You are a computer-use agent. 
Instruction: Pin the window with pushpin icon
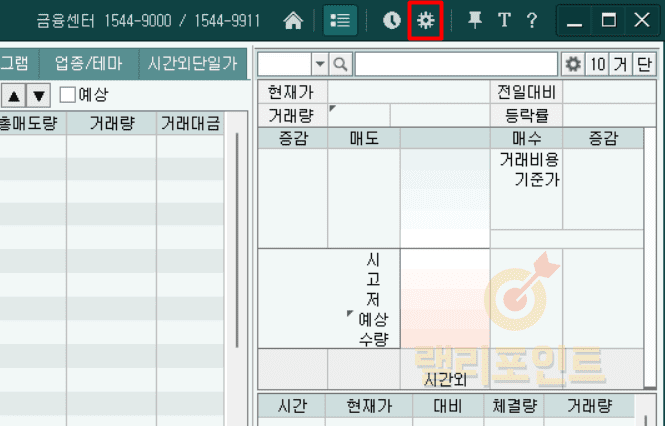(x=475, y=20)
